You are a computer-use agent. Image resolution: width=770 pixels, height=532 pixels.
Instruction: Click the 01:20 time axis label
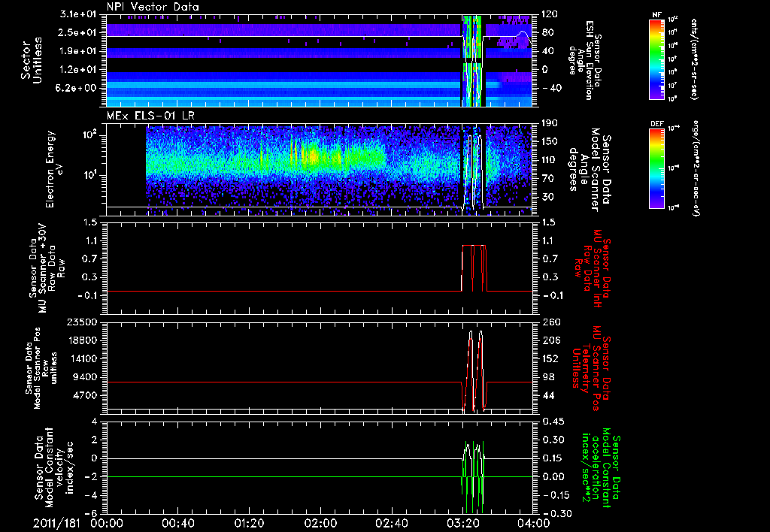[249, 523]
